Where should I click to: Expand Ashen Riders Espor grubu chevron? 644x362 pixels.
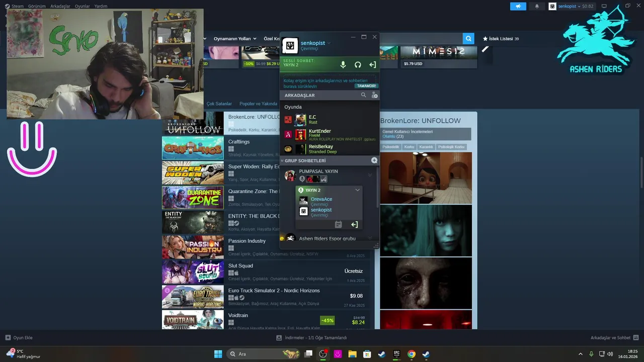pyautogui.click(x=370, y=238)
